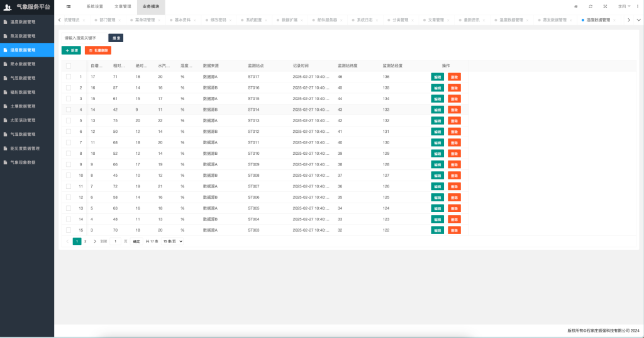Close the 湿度数据管理 tab with its X
The height and width of the screenshot is (338, 644).
tap(613, 20)
